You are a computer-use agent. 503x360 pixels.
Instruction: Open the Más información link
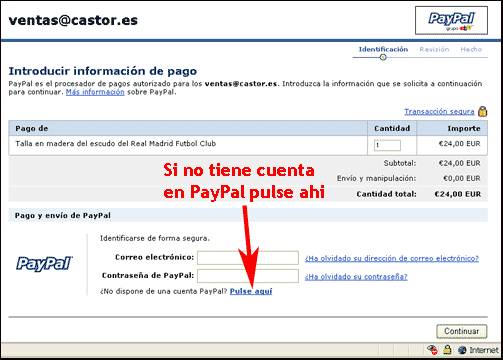pyautogui.click(x=95, y=92)
